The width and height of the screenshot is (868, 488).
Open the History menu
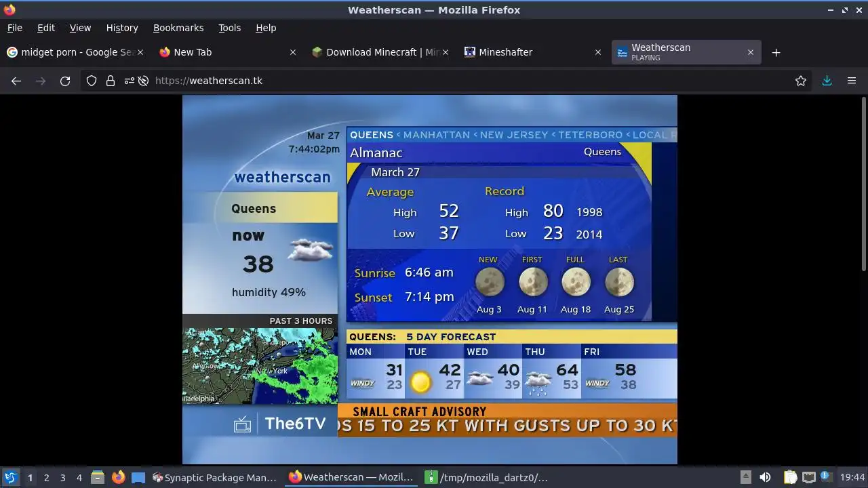tap(122, 28)
